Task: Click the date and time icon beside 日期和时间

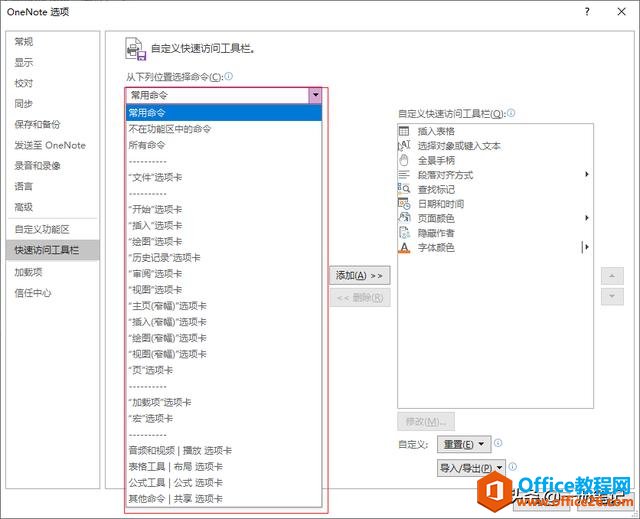Action: tap(404, 204)
